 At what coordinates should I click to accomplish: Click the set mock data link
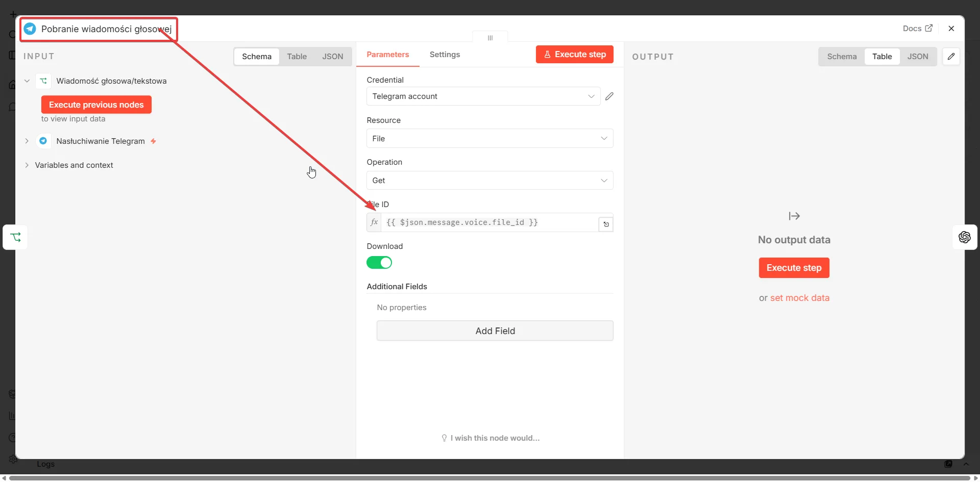tap(800, 298)
